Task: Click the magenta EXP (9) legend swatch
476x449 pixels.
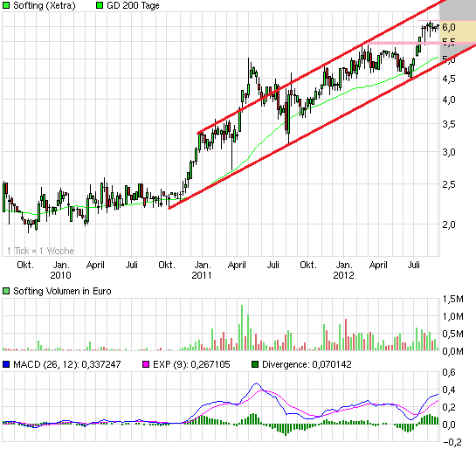Action: [146, 364]
